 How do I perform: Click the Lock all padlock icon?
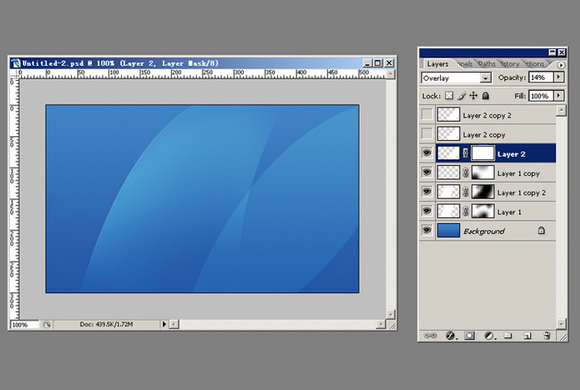click(486, 96)
